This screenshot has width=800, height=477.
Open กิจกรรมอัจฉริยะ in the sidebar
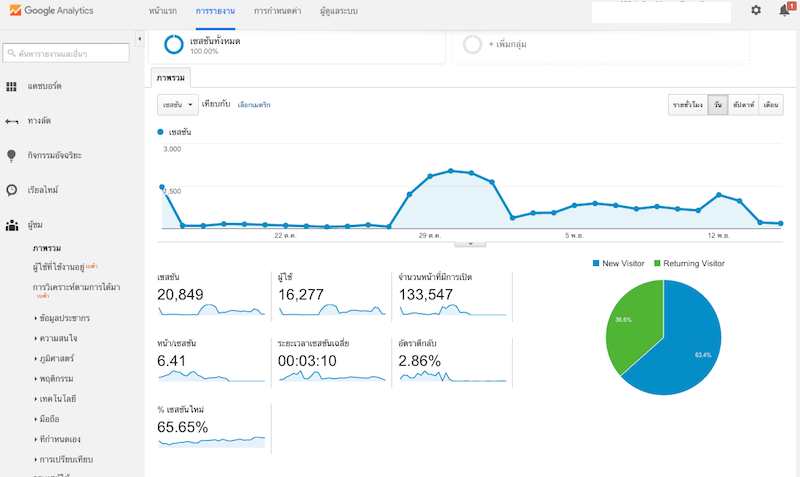[x=55, y=155]
